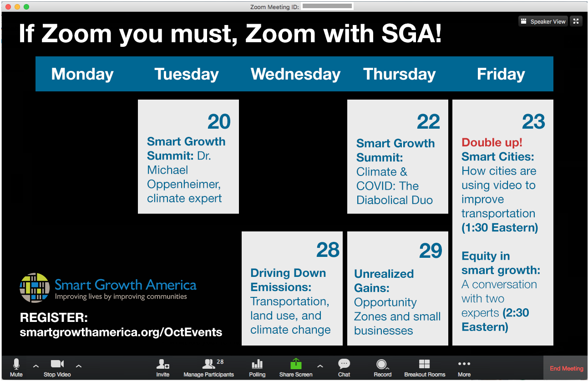Expand video options arrow beside Stop Video
Image resolution: width=588 pixels, height=381 pixels.
(x=78, y=366)
